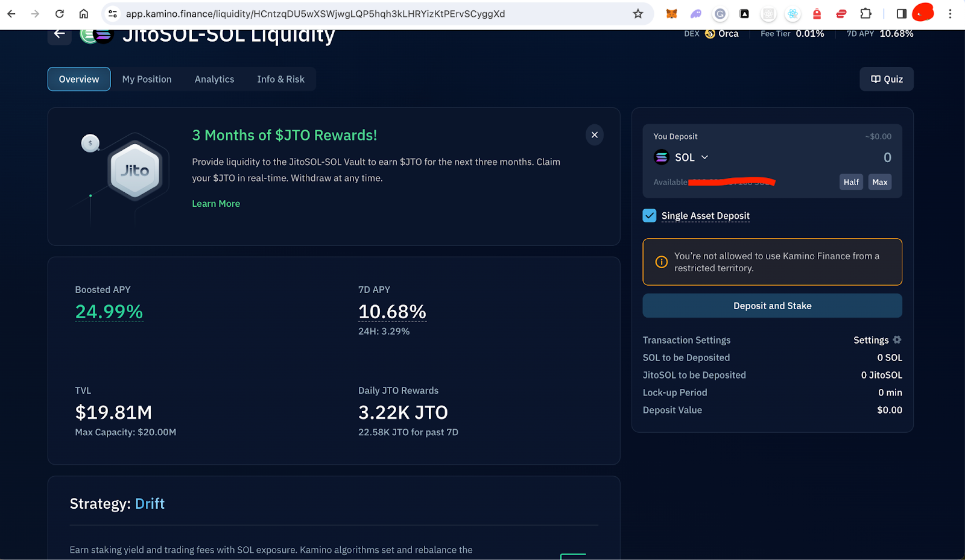This screenshot has height=560, width=965.
Task: Click the SOL token icon in deposit
Action: coord(662,157)
